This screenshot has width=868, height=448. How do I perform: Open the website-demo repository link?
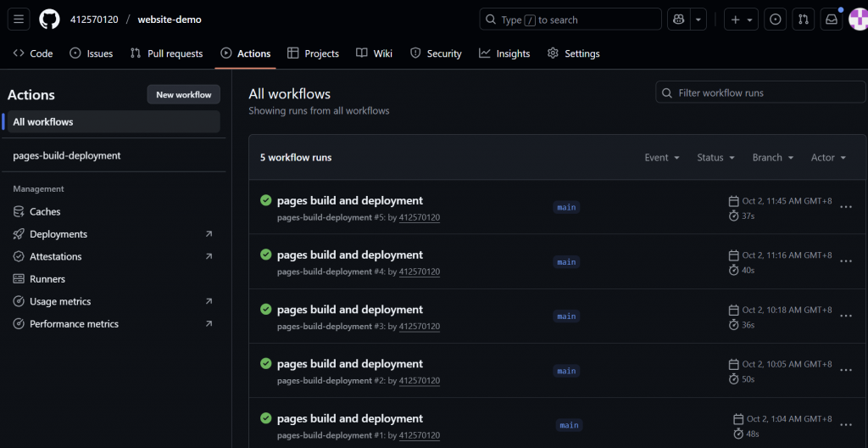[170, 20]
